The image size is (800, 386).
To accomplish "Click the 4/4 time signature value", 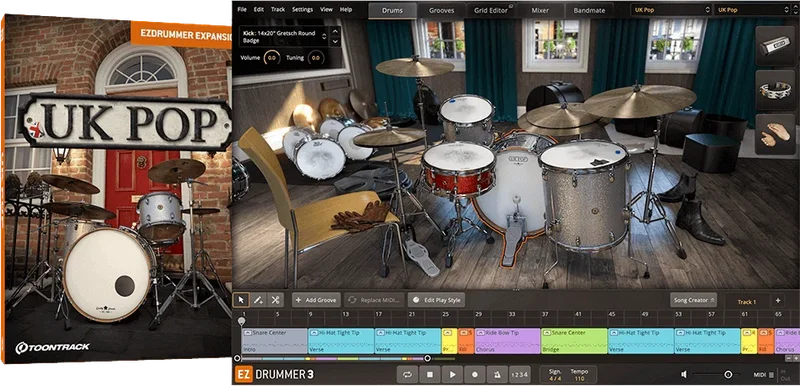I will click(554, 379).
